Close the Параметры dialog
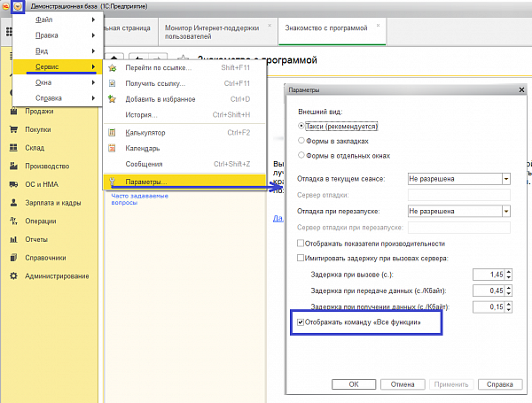The height and width of the screenshot is (403, 532). click(x=522, y=89)
